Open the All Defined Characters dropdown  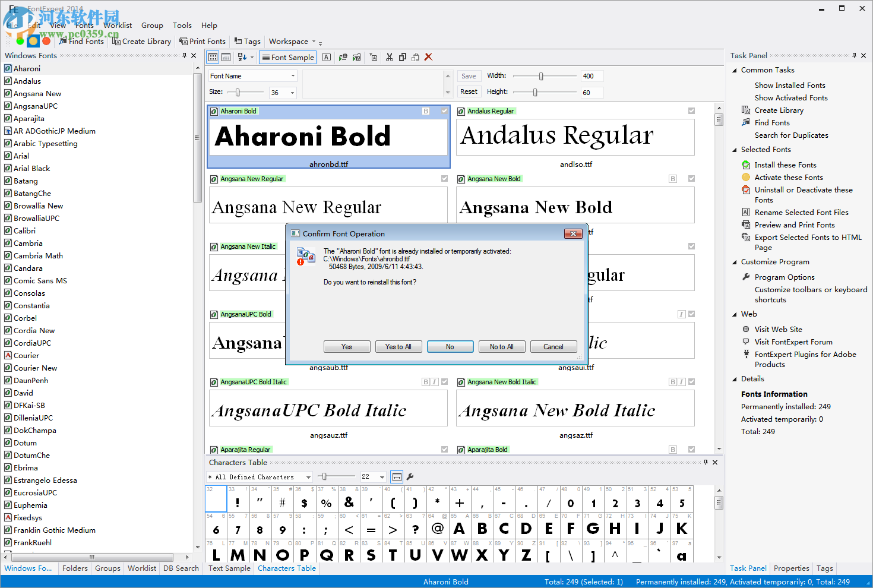[x=308, y=477]
